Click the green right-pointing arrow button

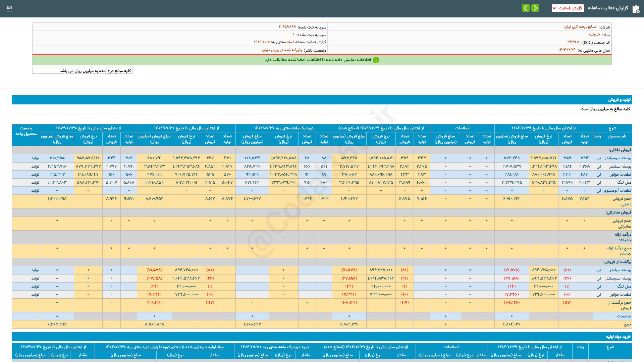tap(535, 8)
